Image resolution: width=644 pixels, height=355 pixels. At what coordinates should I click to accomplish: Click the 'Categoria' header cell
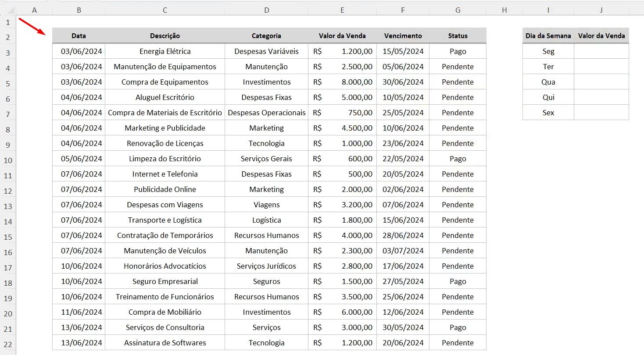(266, 36)
